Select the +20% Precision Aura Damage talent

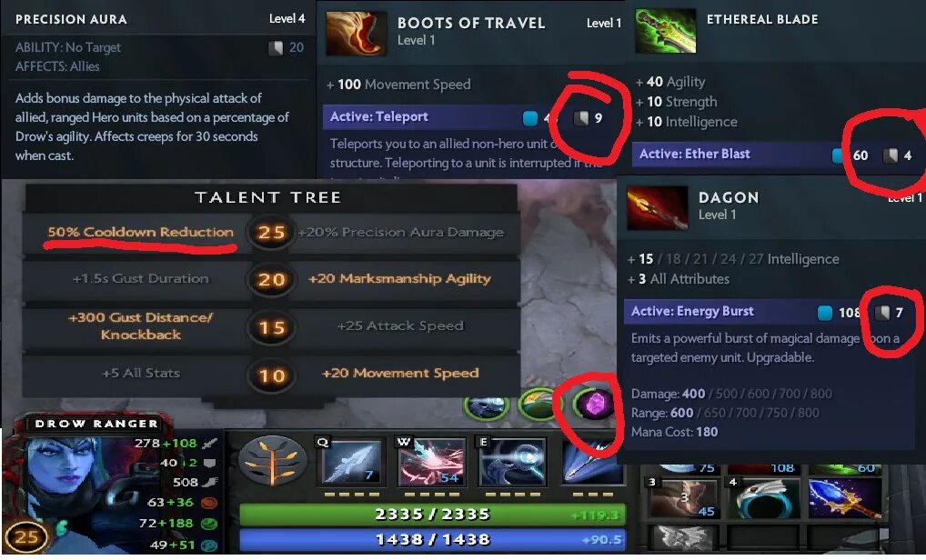tap(401, 233)
